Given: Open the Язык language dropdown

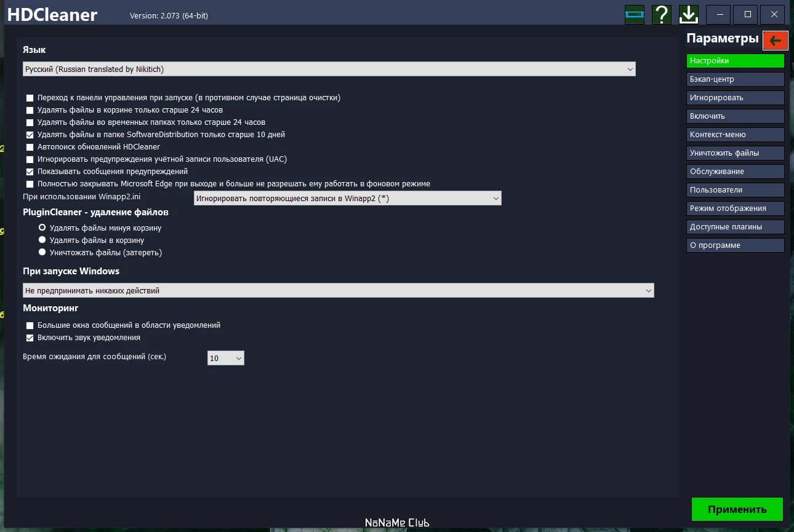Looking at the screenshot, I should pos(329,69).
